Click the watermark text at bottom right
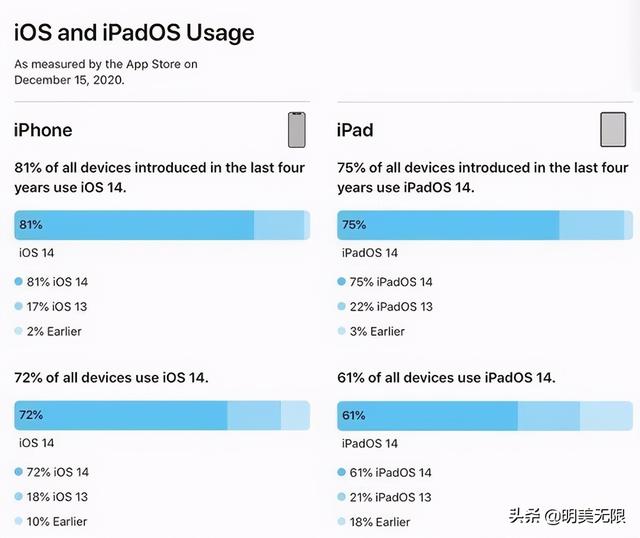Viewport: 640px width, 538px height. [567, 516]
